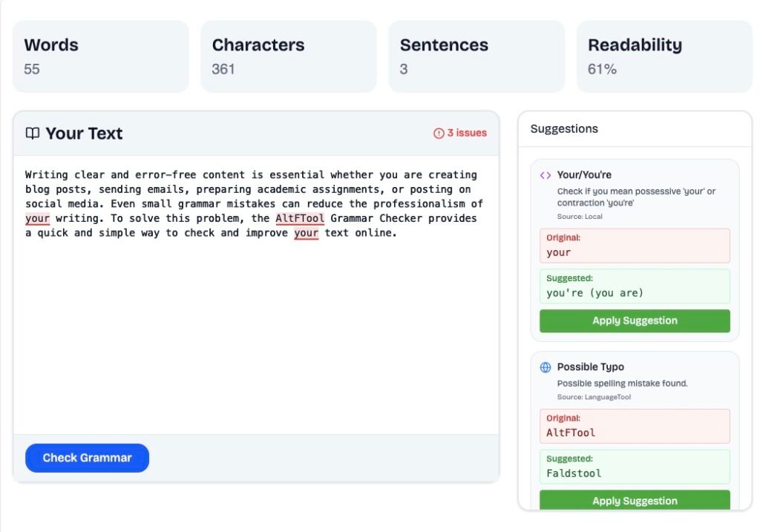Apply the you're (you are) suggestion
This screenshot has width=760, height=532.
[x=635, y=321]
